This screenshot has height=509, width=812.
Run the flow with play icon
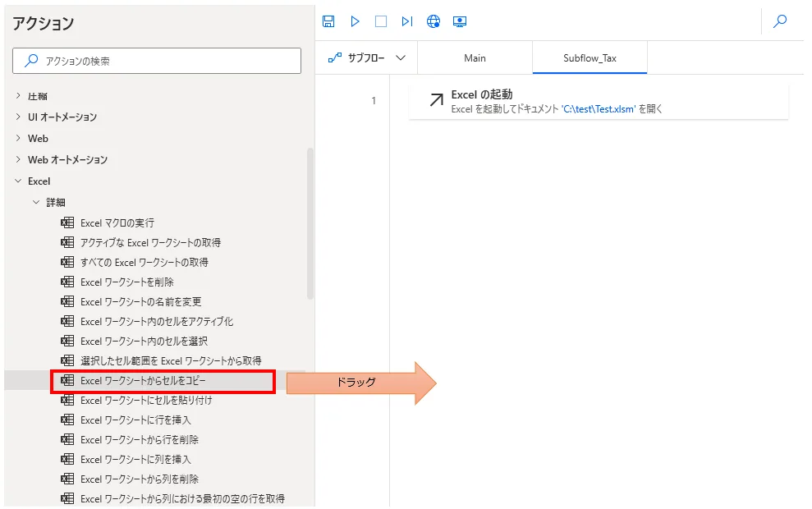click(355, 21)
